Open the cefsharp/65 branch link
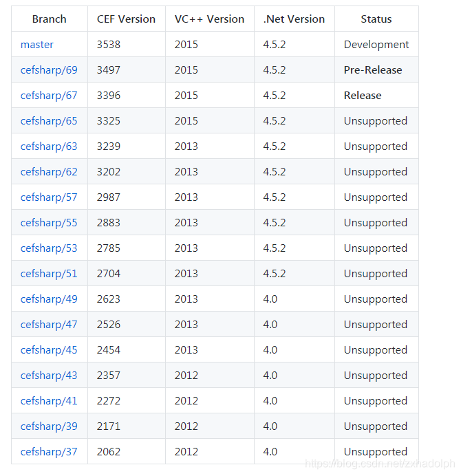461x476 pixels. coord(49,121)
